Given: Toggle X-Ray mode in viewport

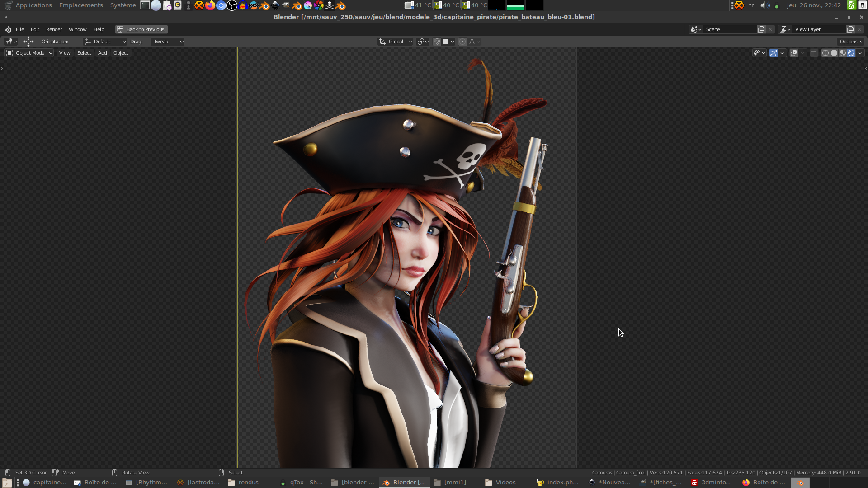Looking at the screenshot, I should pyautogui.click(x=814, y=53).
